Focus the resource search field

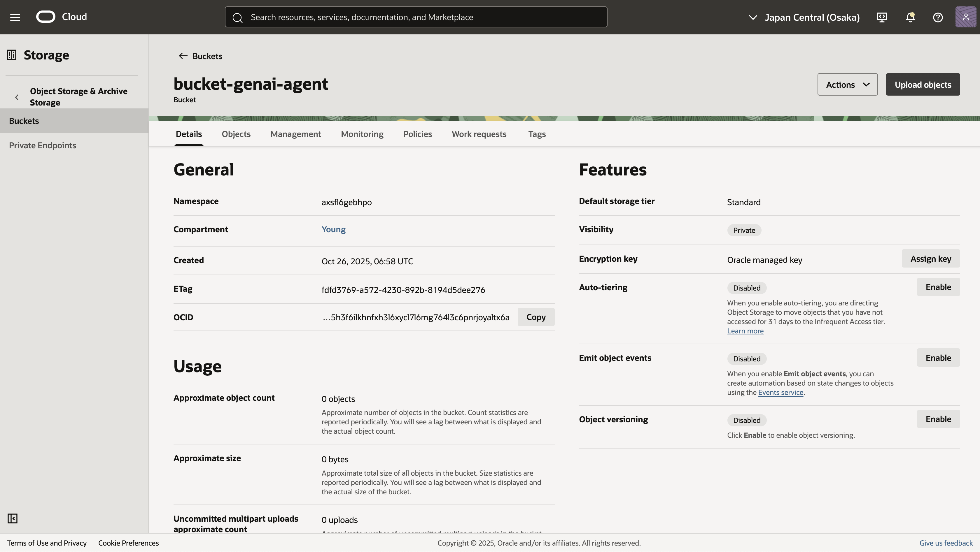click(416, 17)
